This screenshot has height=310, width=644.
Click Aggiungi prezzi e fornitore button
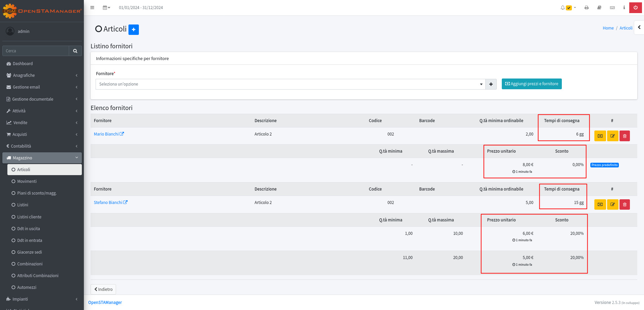(532, 84)
